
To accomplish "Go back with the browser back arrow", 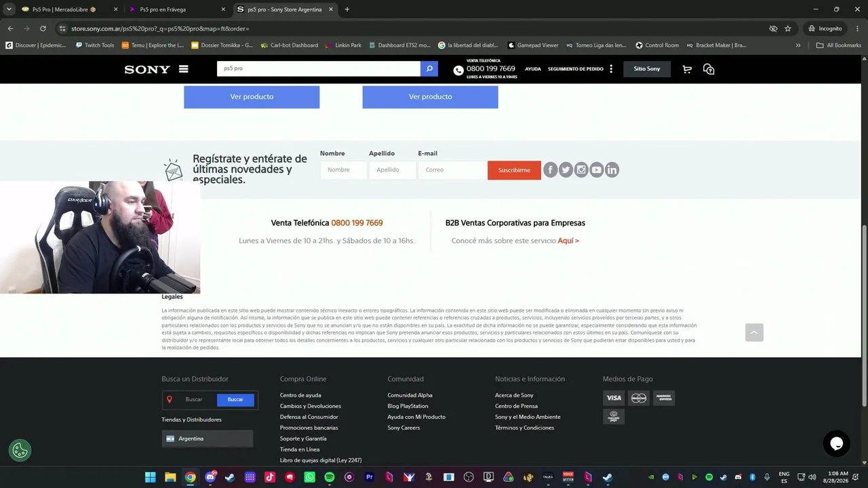I will point(10,28).
